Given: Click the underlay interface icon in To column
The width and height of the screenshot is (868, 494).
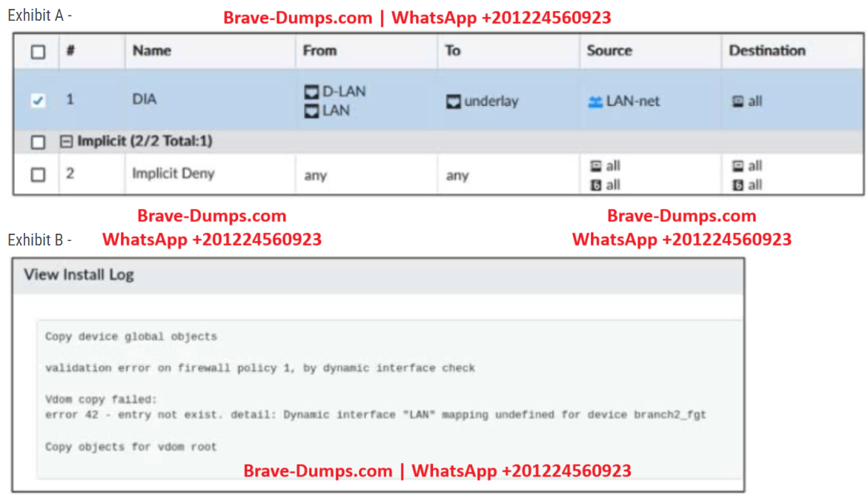Looking at the screenshot, I should coord(454,102).
